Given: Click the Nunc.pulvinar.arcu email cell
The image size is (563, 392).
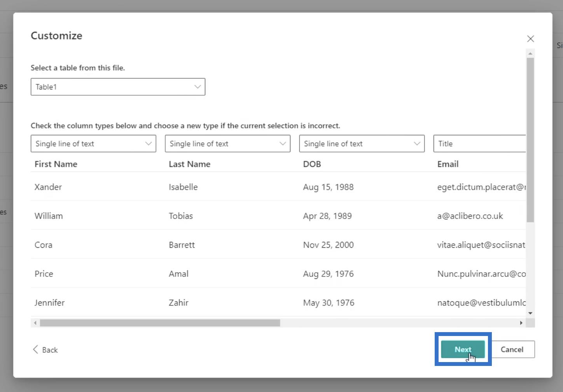Looking at the screenshot, I should (481, 274).
